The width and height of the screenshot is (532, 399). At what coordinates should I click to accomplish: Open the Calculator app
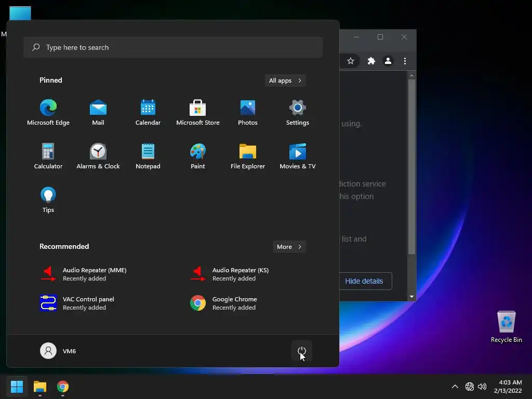(x=48, y=156)
